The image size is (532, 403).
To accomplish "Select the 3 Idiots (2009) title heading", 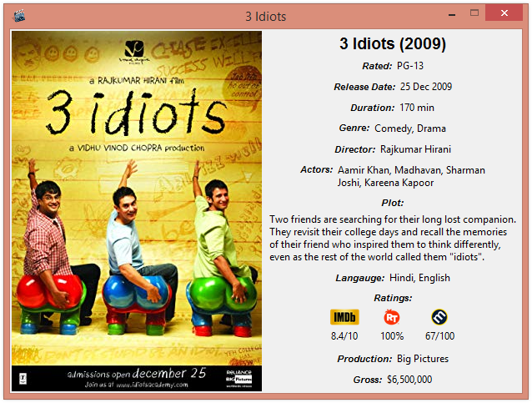I will 393,43.
